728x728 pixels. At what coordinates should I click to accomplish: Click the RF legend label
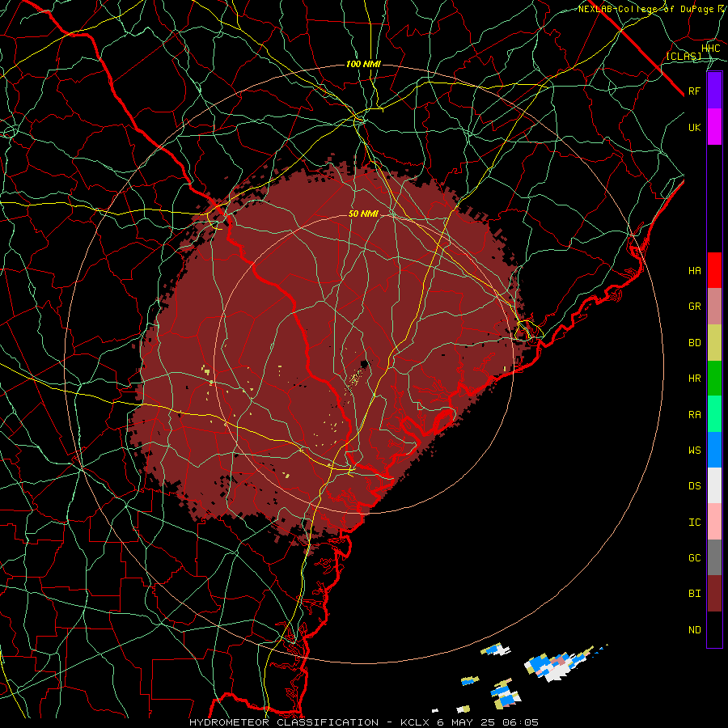(694, 91)
